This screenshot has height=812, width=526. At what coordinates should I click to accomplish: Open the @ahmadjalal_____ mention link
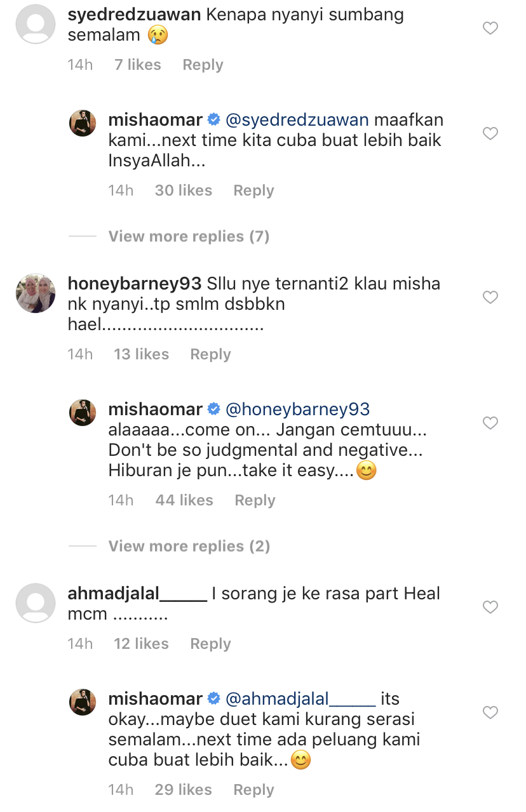click(300, 699)
